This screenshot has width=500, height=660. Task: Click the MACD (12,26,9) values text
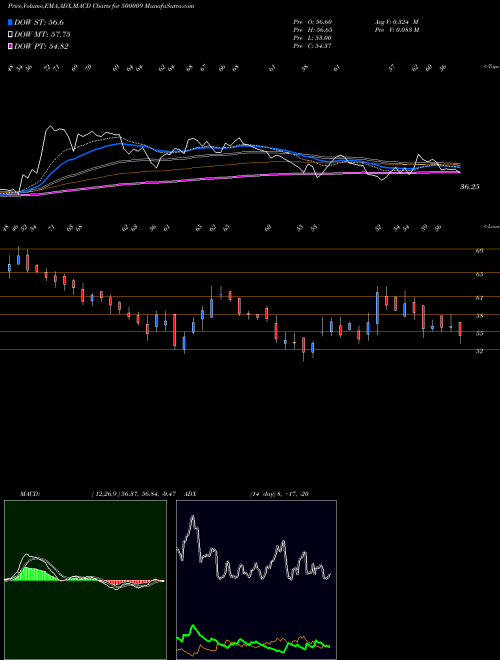pyautogui.click(x=136, y=494)
